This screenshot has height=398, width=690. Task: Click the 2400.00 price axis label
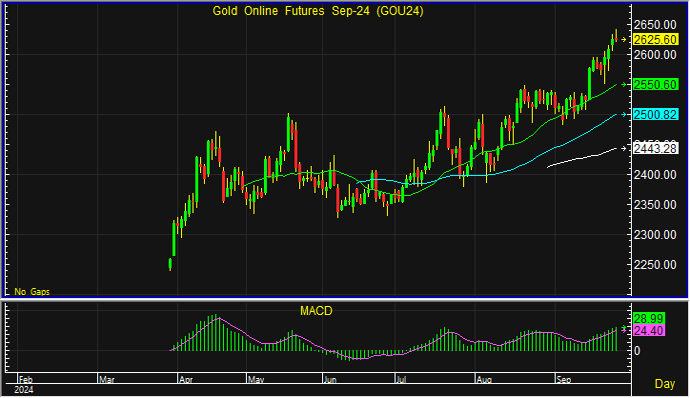point(655,175)
